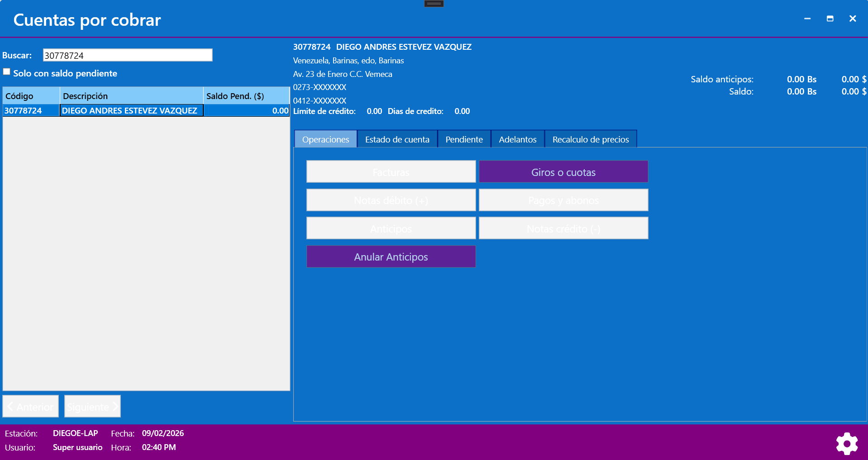The width and height of the screenshot is (868, 460).
Task: Go to Siguiente page of results
Action: [92, 406]
